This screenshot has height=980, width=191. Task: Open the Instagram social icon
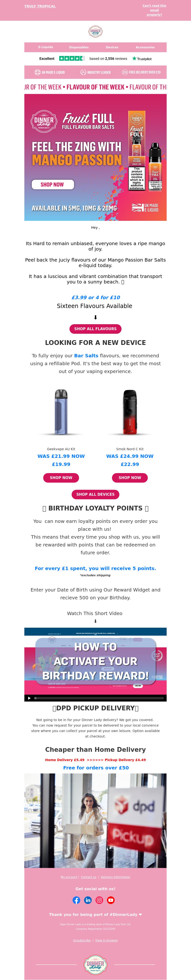[99, 900]
